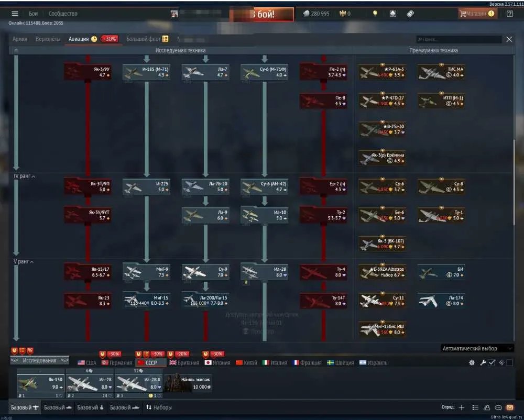Open the hamburger main menu
This screenshot has width=524, height=420.
click(15, 14)
